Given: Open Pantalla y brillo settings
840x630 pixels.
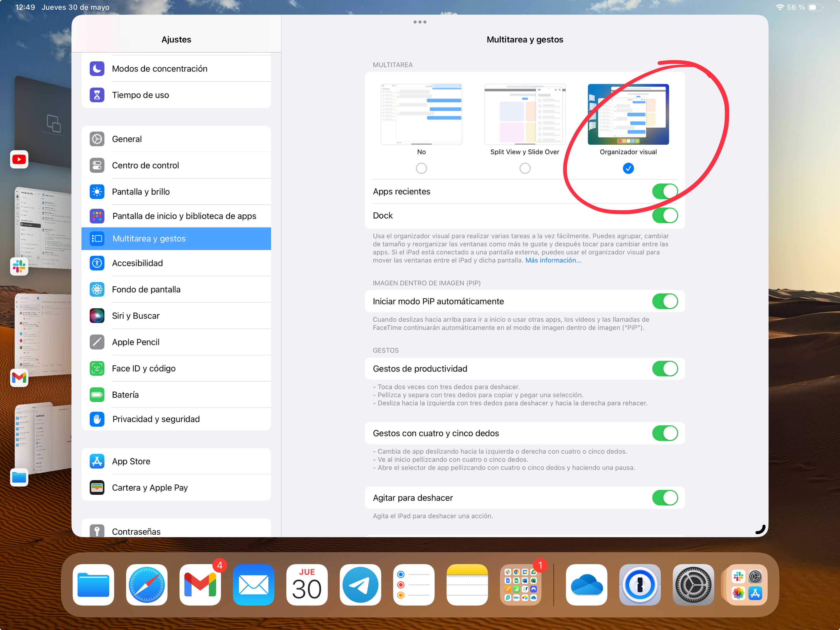Looking at the screenshot, I should coord(176,191).
